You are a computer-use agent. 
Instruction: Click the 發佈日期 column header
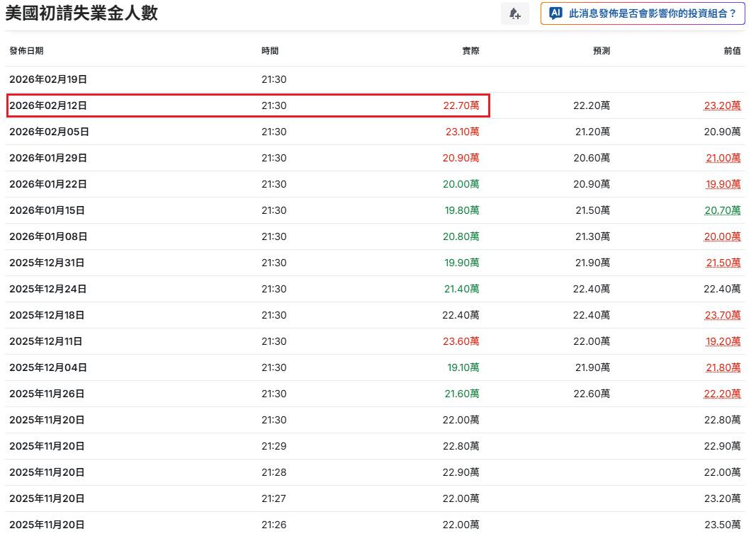point(26,51)
